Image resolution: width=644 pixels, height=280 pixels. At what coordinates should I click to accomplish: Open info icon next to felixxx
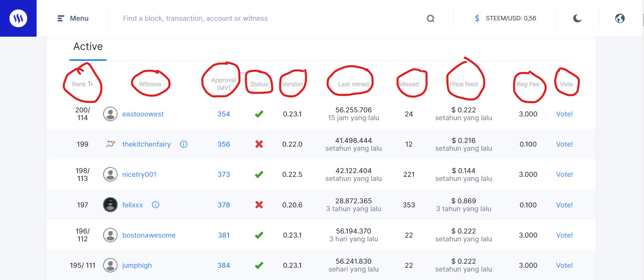[156, 205]
